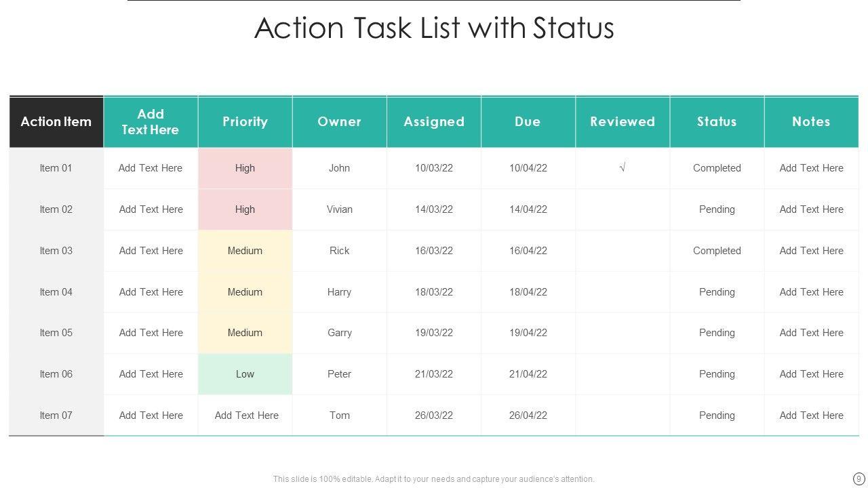Click the editable slide footer note text
This screenshot has height=488, width=868.
[x=433, y=479]
